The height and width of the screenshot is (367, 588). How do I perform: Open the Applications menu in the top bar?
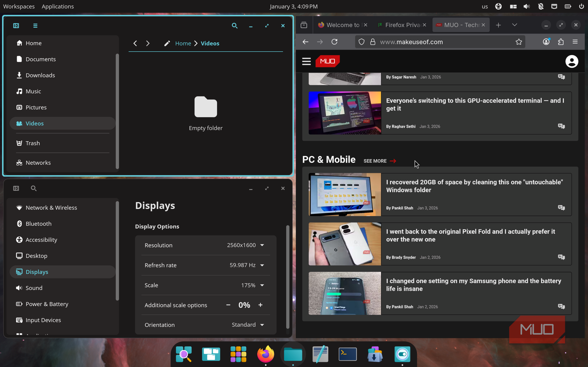[x=57, y=6]
